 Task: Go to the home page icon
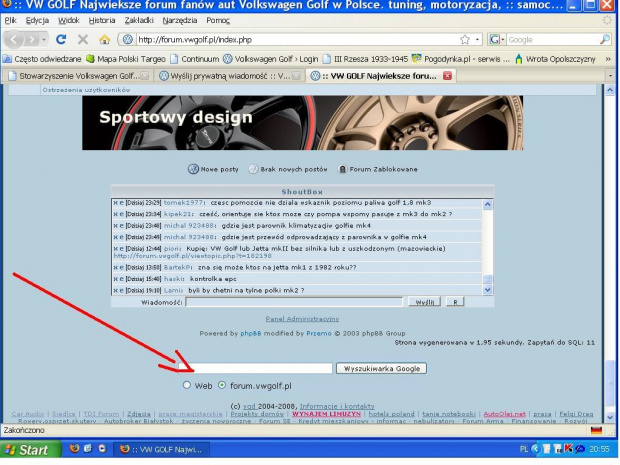[105, 39]
